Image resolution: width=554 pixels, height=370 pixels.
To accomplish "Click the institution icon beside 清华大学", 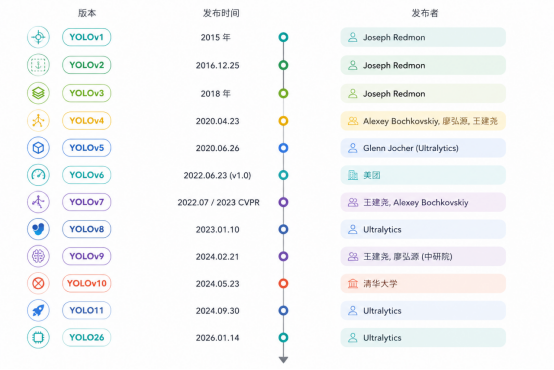I will tap(353, 283).
